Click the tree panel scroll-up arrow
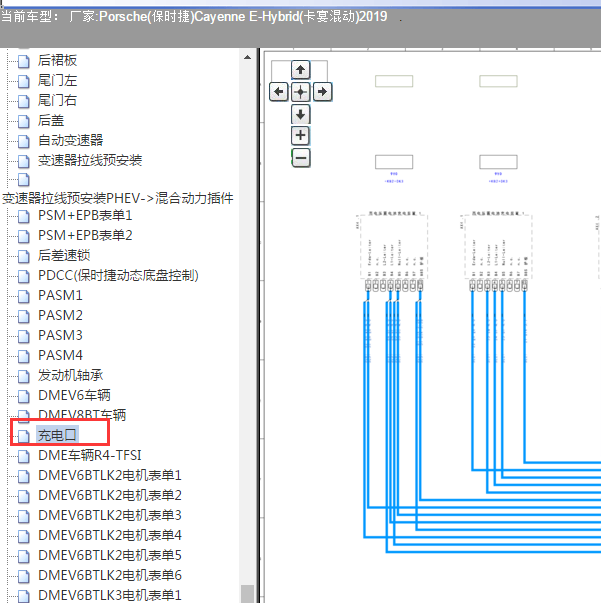 click(x=248, y=57)
